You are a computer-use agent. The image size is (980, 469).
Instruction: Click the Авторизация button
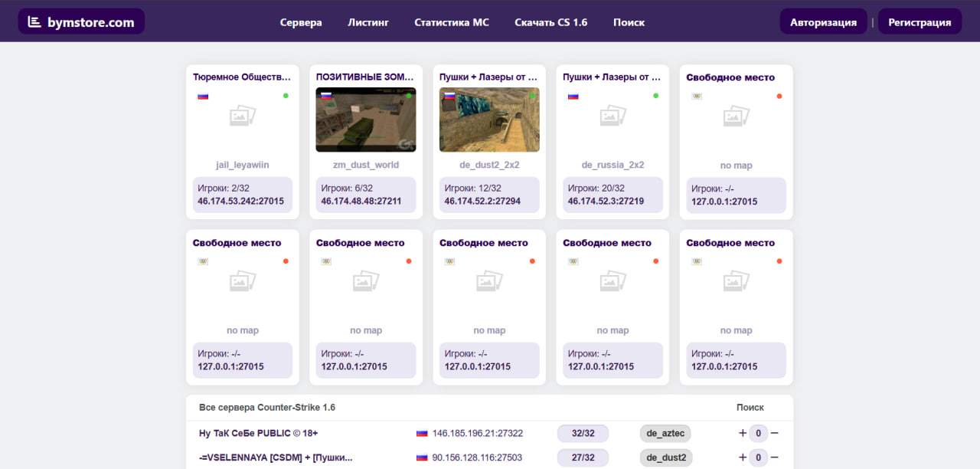click(823, 22)
